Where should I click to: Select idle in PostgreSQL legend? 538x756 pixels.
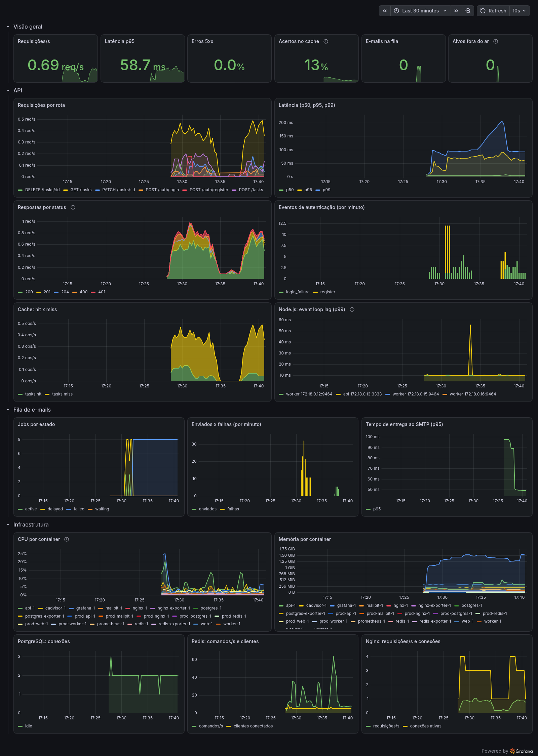[x=29, y=726]
